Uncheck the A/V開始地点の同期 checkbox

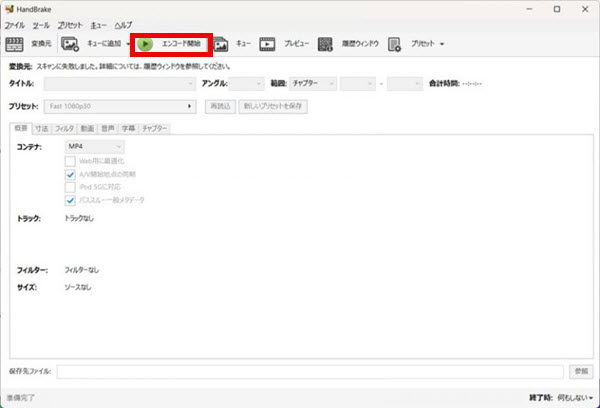[70, 174]
